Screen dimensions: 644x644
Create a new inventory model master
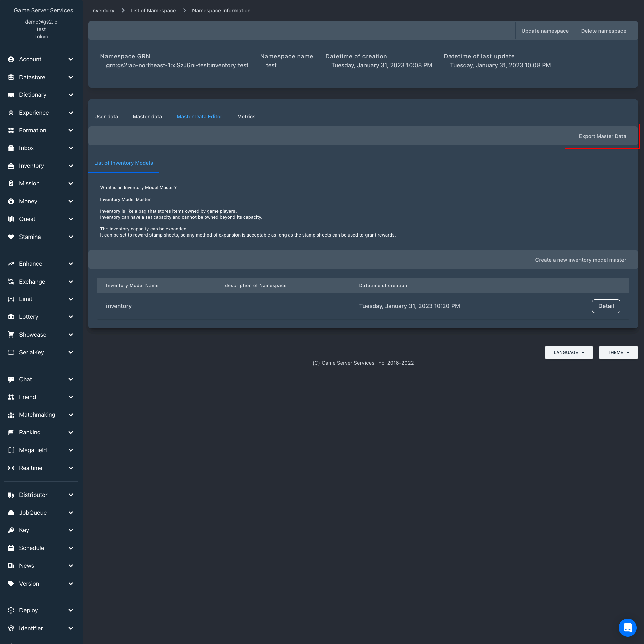click(x=581, y=260)
